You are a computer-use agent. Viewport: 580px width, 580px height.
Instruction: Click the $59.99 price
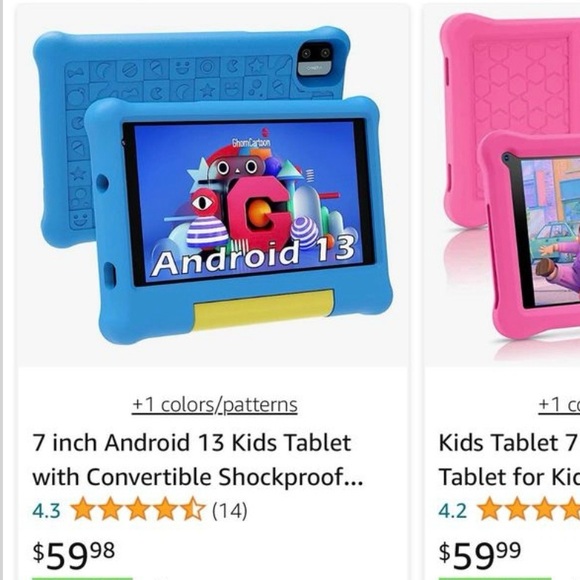tap(480, 556)
